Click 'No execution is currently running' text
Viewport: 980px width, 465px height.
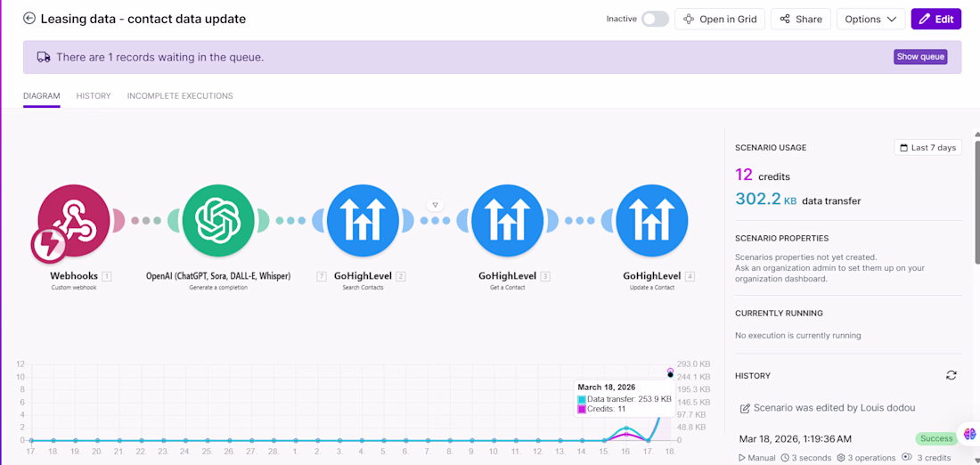(797, 336)
